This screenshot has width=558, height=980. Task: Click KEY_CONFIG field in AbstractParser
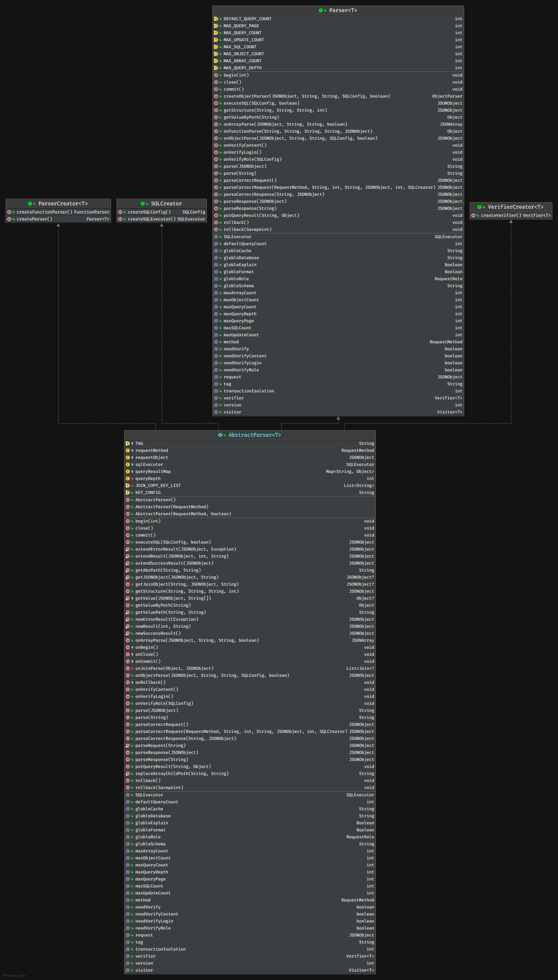[250, 492]
